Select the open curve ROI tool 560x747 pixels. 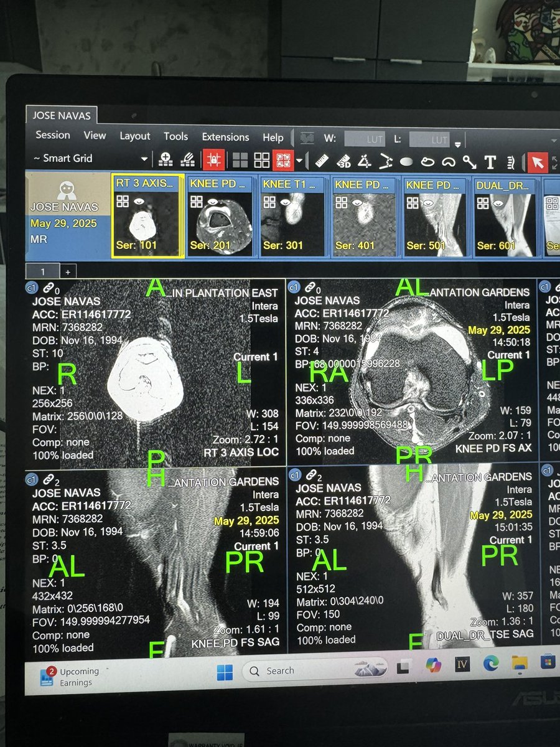tap(448, 162)
